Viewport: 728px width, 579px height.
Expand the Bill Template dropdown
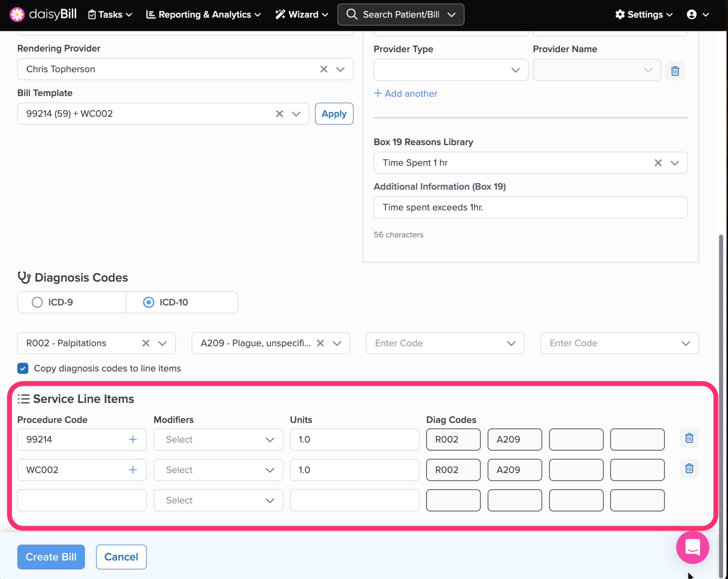296,114
